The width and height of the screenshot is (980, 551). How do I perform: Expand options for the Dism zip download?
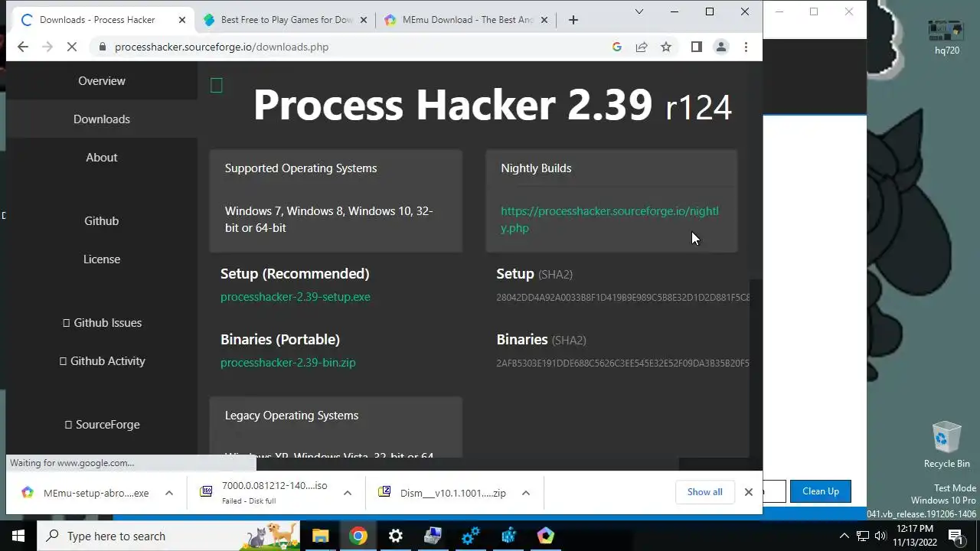[x=526, y=493]
